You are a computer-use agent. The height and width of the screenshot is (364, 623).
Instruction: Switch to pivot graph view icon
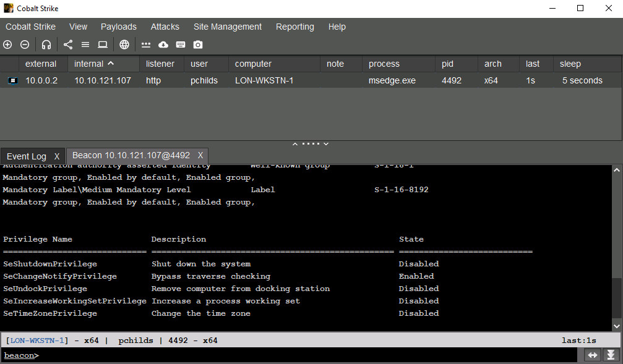click(x=68, y=44)
